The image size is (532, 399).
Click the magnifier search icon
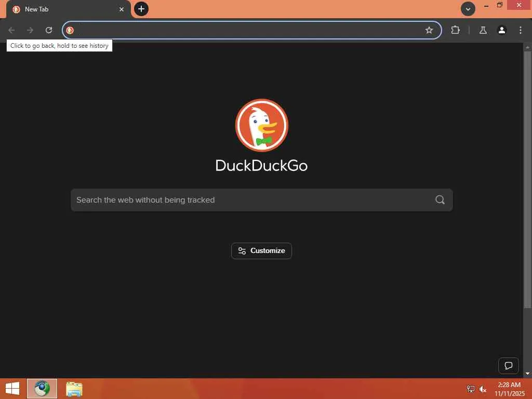tap(440, 200)
